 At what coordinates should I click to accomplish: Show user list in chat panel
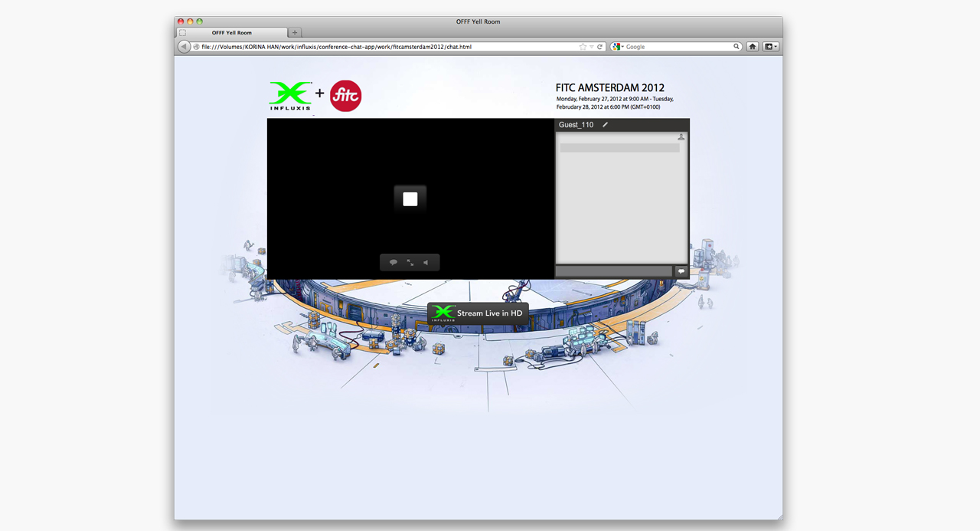(681, 137)
